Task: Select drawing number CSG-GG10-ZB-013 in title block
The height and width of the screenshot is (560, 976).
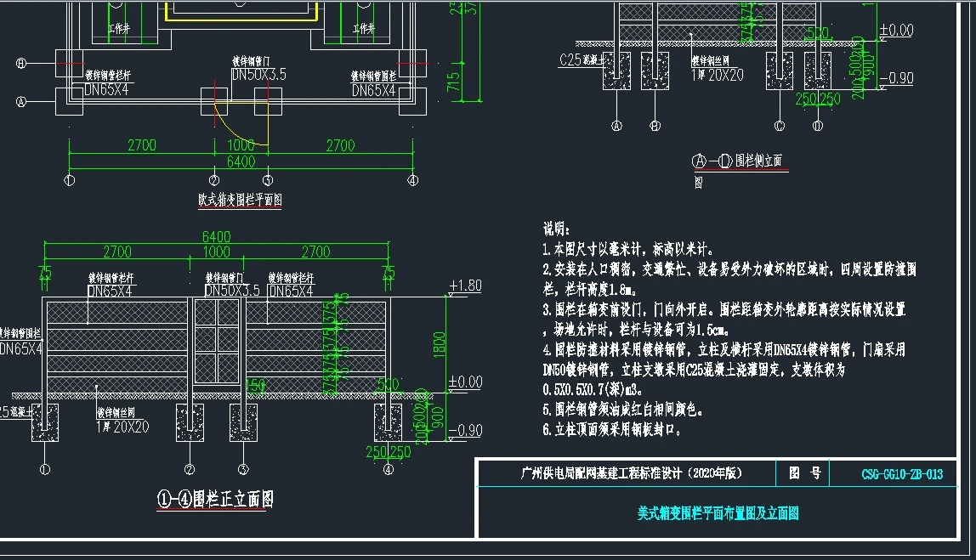Action: [x=890, y=474]
